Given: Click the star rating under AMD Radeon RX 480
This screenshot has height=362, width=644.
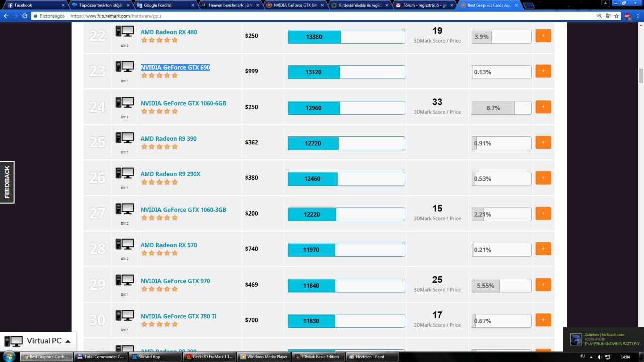Looking at the screenshot, I should click(159, 40).
